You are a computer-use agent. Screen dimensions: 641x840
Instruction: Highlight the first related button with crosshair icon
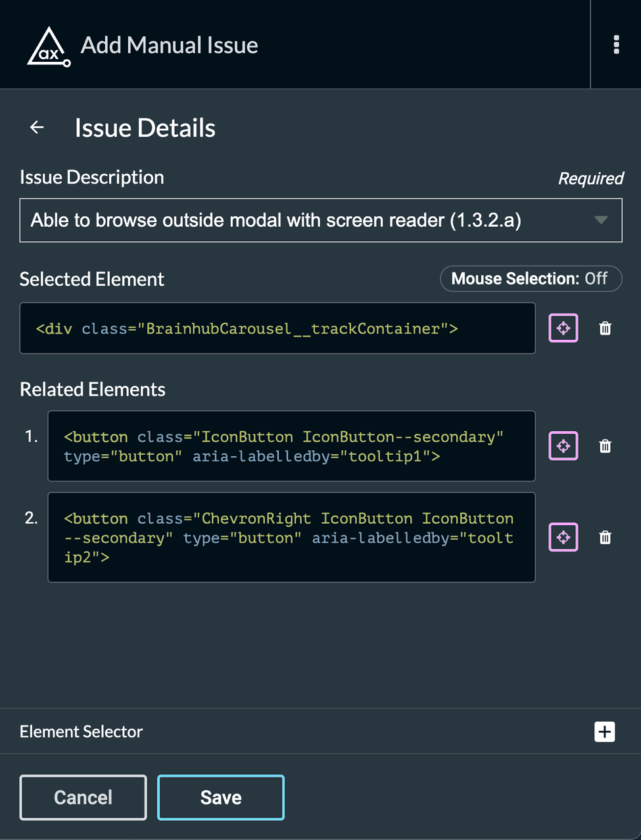pos(563,446)
